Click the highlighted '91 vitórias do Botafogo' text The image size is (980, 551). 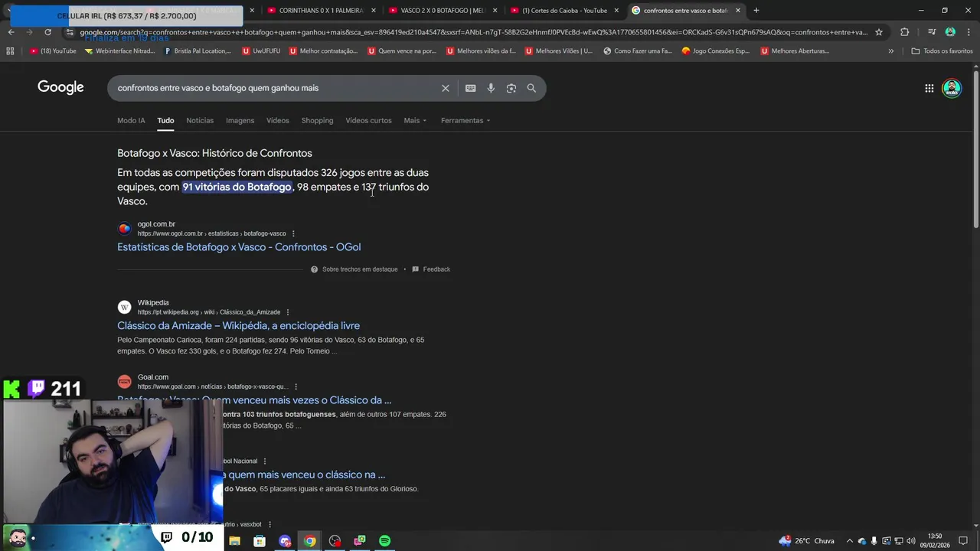click(237, 187)
